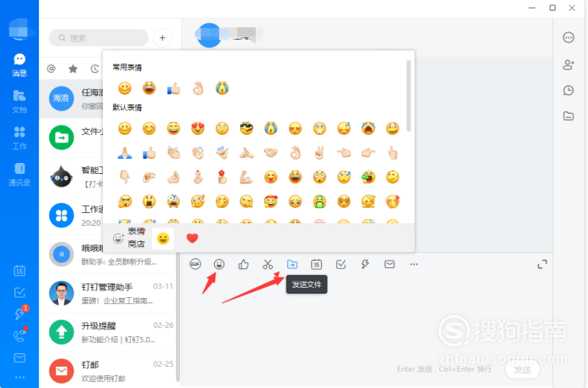Click the GIF button in chat toolbar

pyautogui.click(x=195, y=264)
